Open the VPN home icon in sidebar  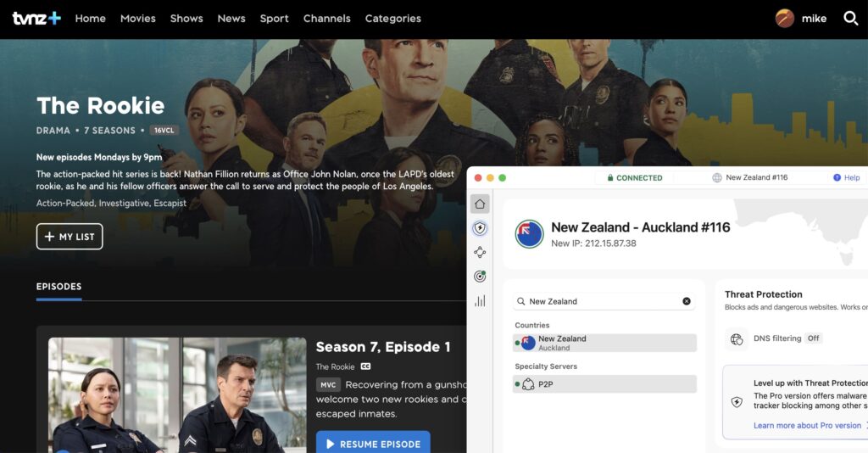pos(480,204)
